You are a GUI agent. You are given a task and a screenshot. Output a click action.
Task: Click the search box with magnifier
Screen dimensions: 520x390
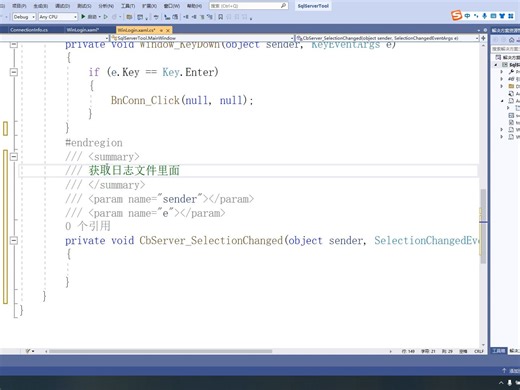[x=248, y=6]
